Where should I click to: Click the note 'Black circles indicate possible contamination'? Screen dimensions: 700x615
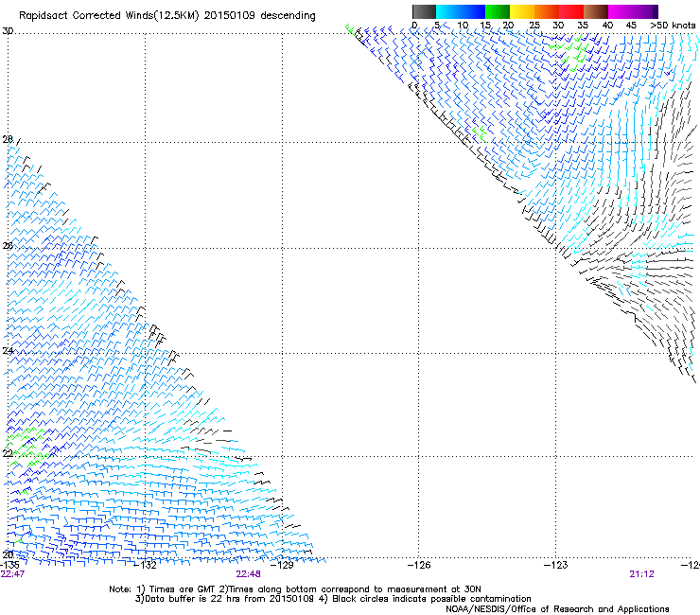coord(431,599)
